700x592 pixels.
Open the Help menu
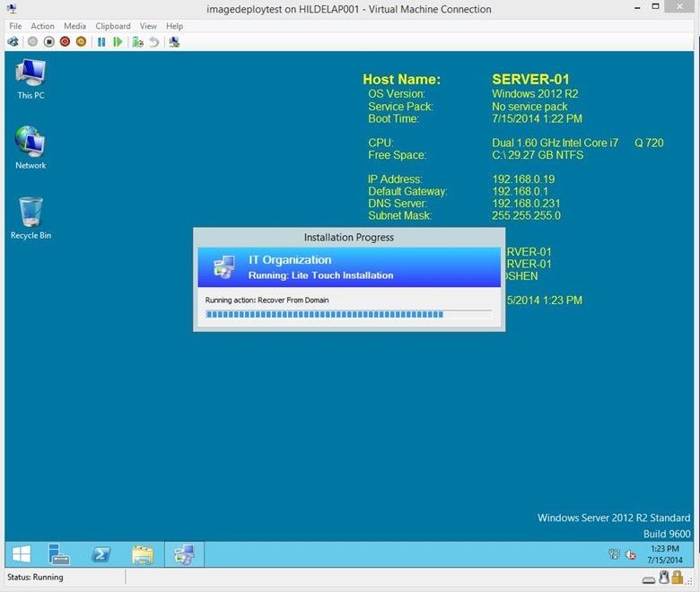[175, 26]
